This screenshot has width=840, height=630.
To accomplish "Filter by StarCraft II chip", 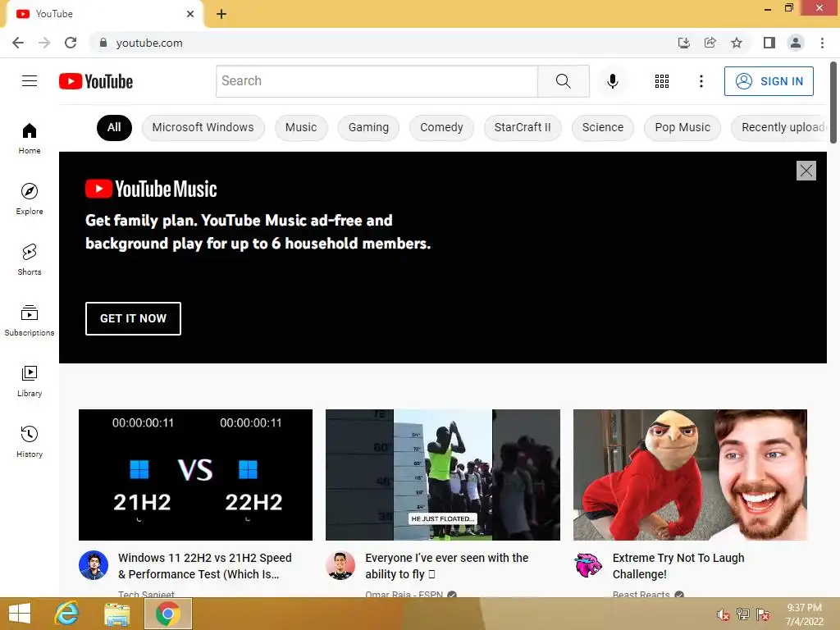I will (x=523, y=127).
